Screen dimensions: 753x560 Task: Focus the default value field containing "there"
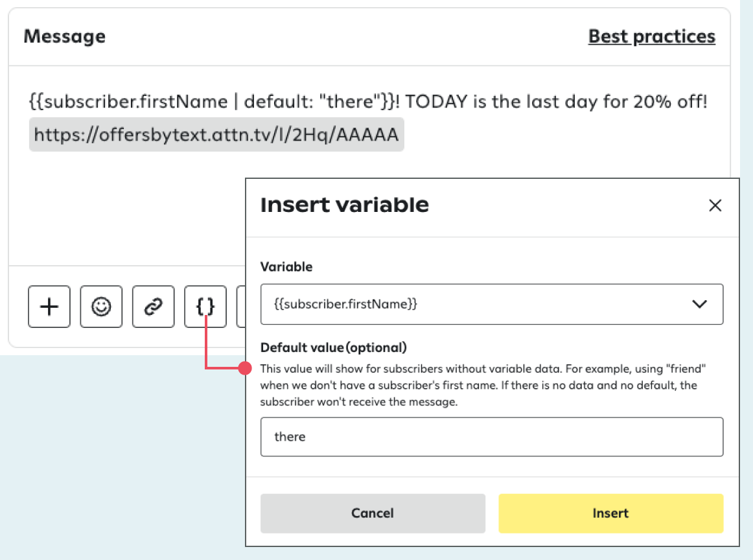click(x=492, y=437)
